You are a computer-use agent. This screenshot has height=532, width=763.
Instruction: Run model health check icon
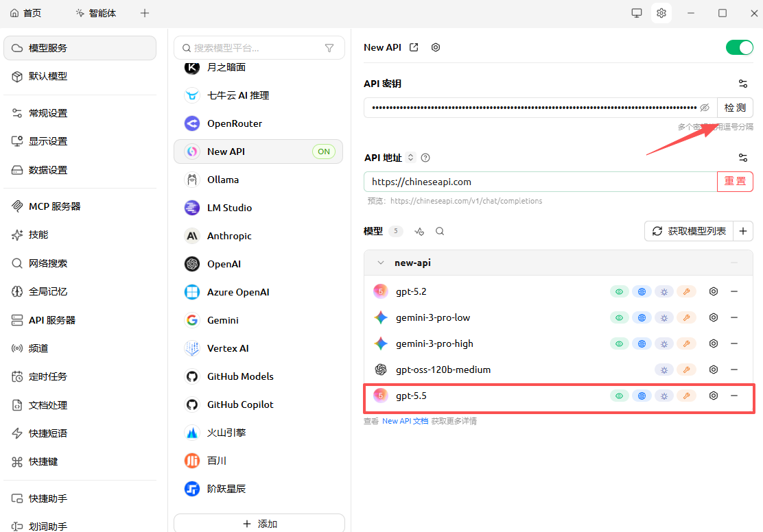419,231
